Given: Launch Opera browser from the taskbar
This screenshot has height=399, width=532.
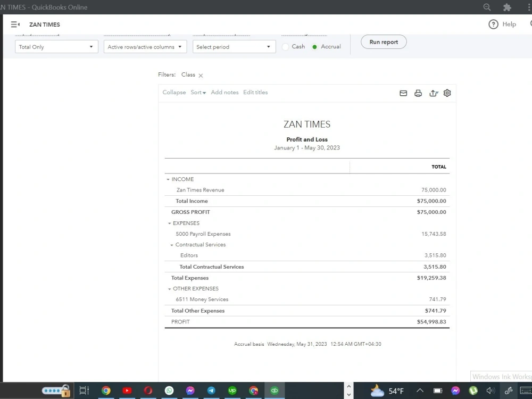Looking at the screenshot, I should 148,390.
